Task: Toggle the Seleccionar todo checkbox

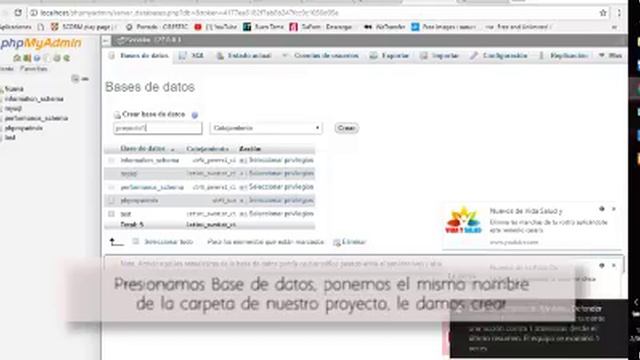Action: coord(136,242)
